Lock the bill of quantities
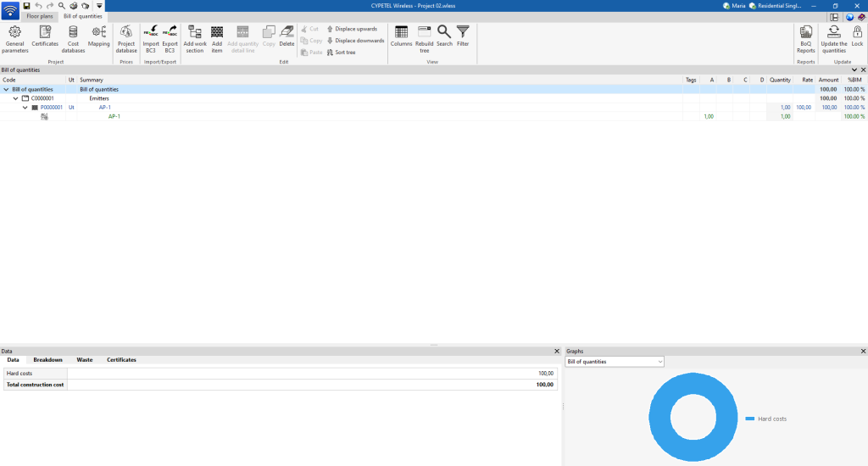Image resolution: width=868 pixels, height=466 pixels. (857, 36)
